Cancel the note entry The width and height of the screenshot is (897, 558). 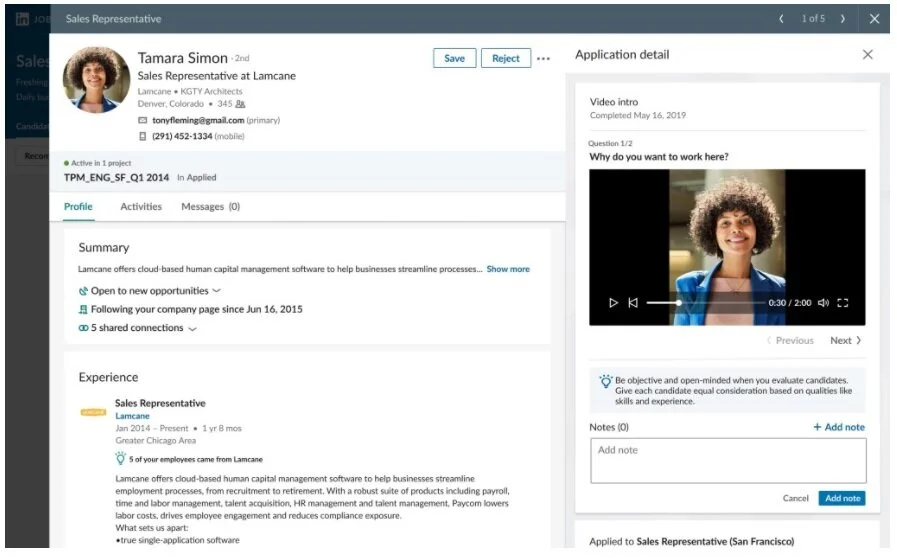click(795, 498)
